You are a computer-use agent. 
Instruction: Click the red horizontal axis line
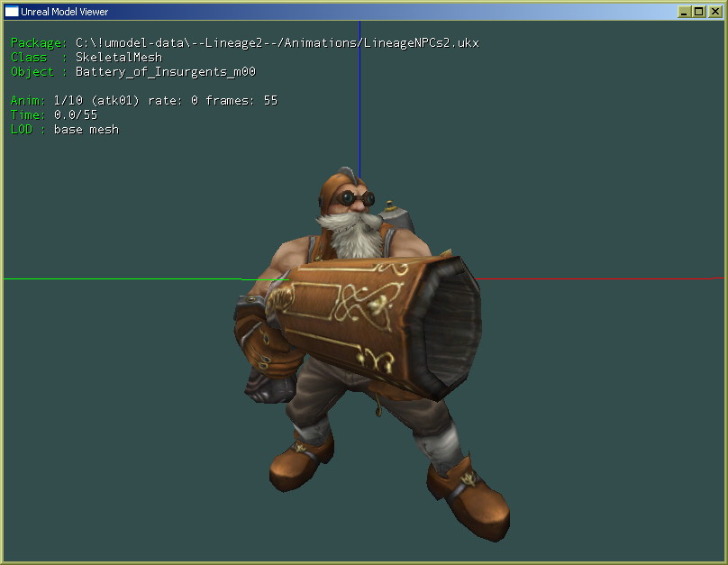click(x=599, y=278)
